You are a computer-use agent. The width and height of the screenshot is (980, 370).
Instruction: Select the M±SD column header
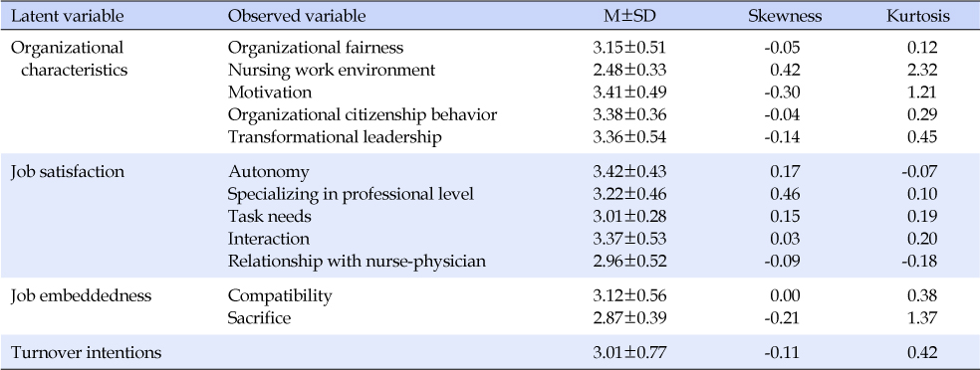[629, 16]
